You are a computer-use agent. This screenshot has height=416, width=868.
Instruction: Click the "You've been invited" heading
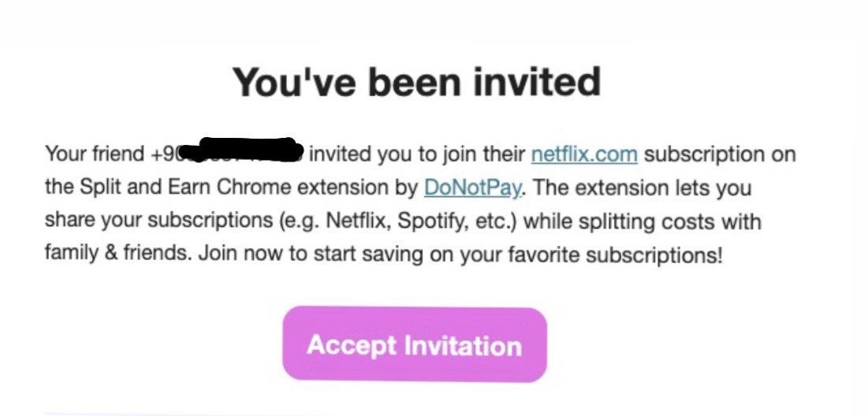[416, 82]
